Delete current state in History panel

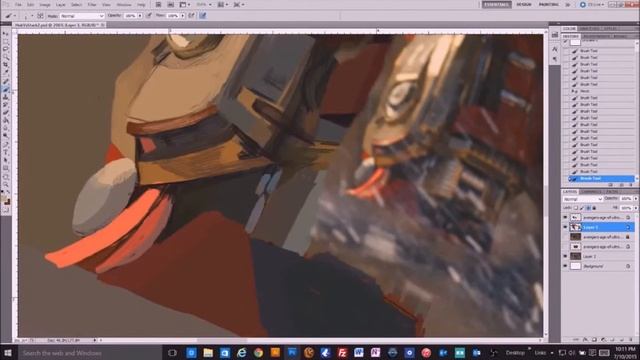tap(631, 185)
